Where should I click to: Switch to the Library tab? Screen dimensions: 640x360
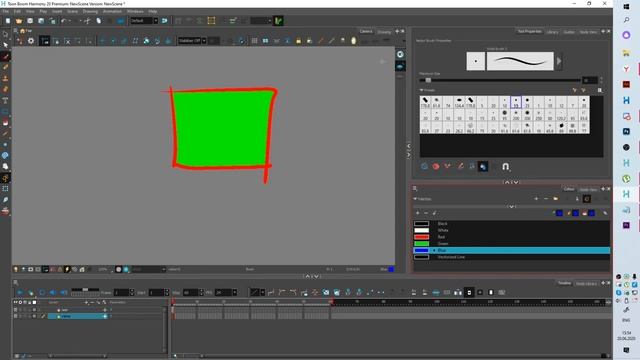coord(552,32)
